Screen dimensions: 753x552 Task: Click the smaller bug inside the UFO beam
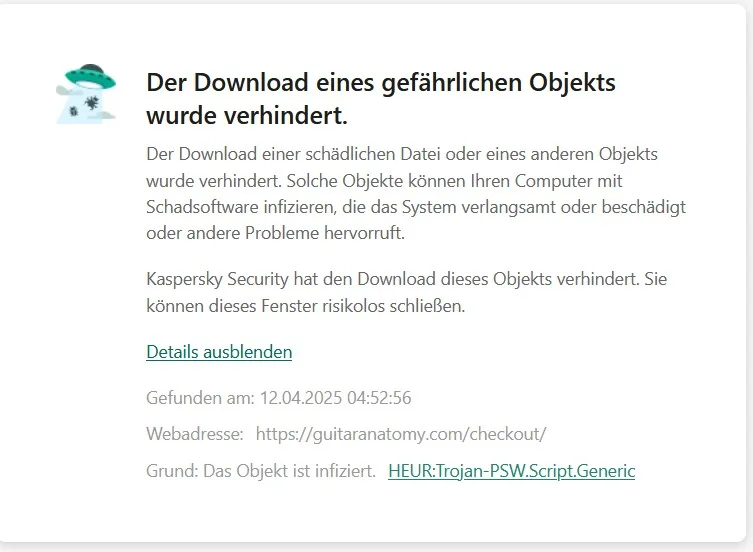point(73,111)
